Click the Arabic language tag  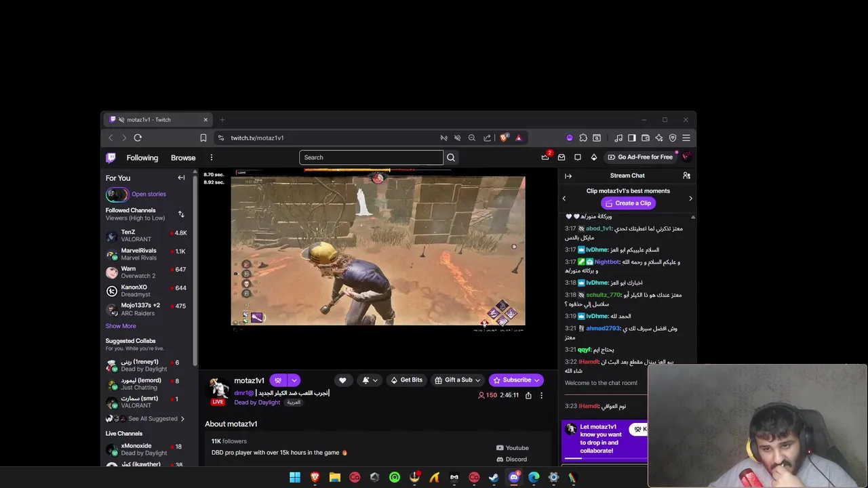point(294,403)
